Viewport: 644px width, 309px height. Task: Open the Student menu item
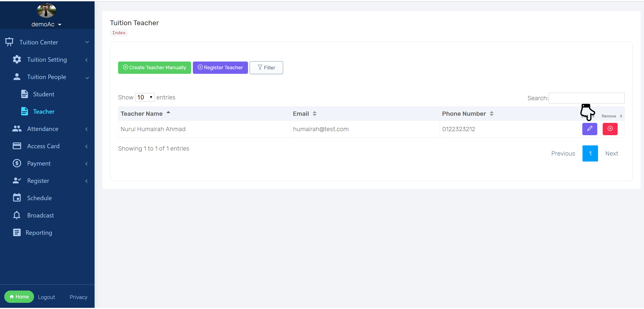pyautogui.click(x=44, y=94)
